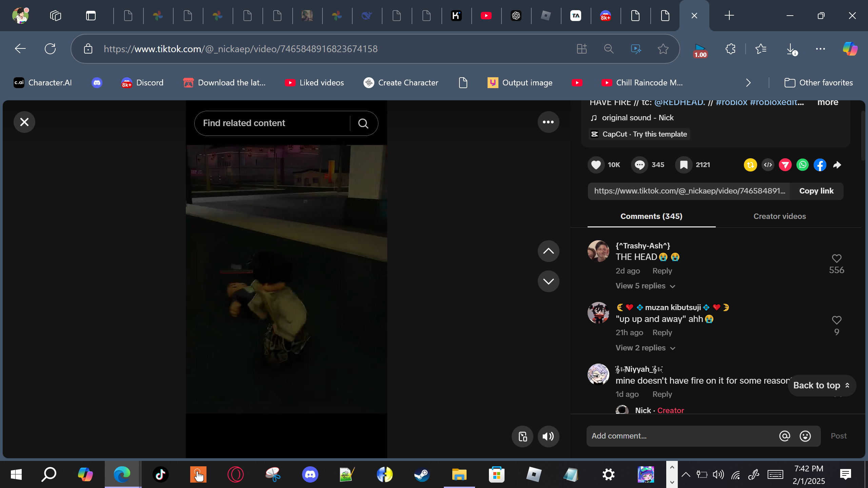The image size is (868, 488).
Task: Click the comments panel scrollbar
Action: click(863, 136)
